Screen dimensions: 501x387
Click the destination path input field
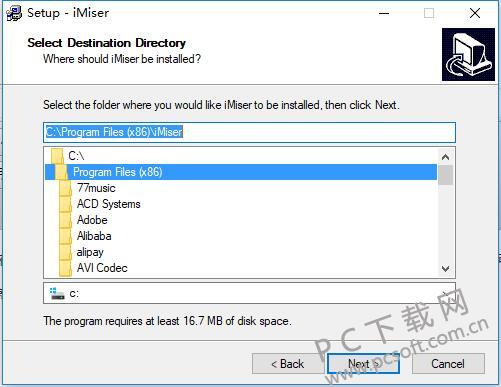(x=249, y=132)
